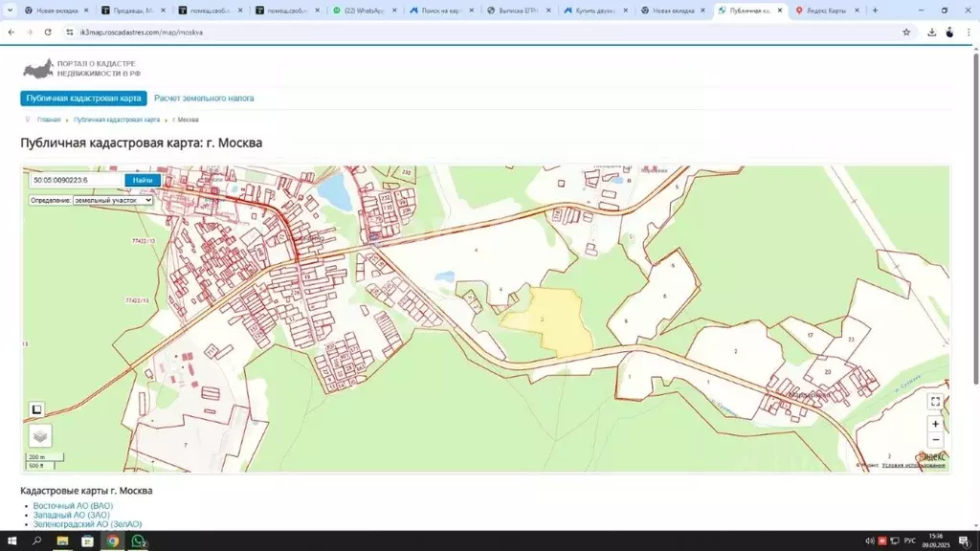The width and height of the screenshot is (980, 551).
Task: Switch to the Яндекс Карты tab
Action: [826, 11]
